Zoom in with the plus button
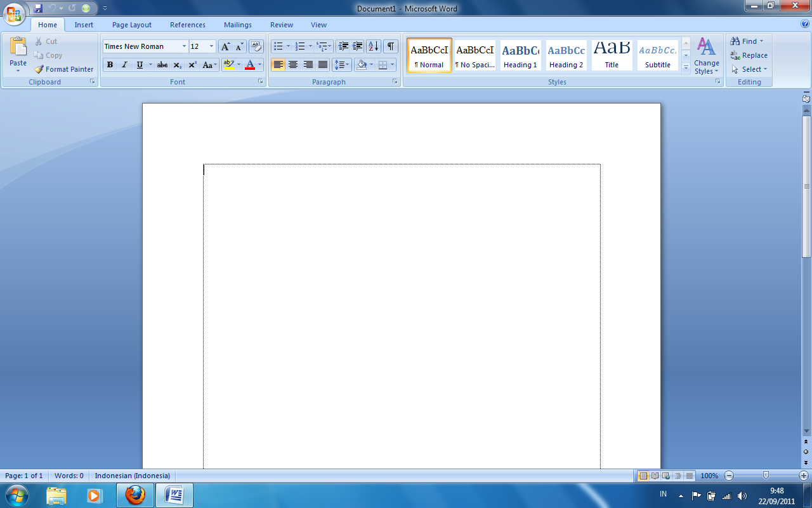Viewport: 812px width, 508px height. pyautogui.click(x=803, y=476)
